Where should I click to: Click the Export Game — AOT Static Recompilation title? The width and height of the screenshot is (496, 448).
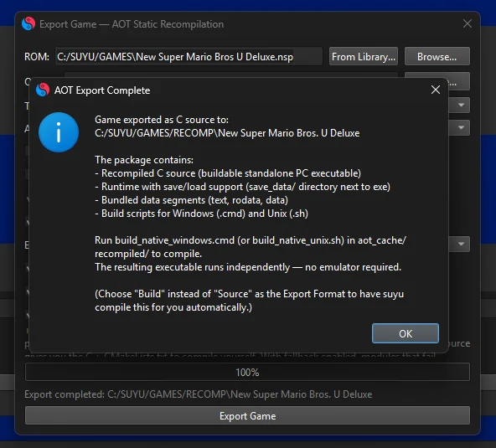pos(132,24)
